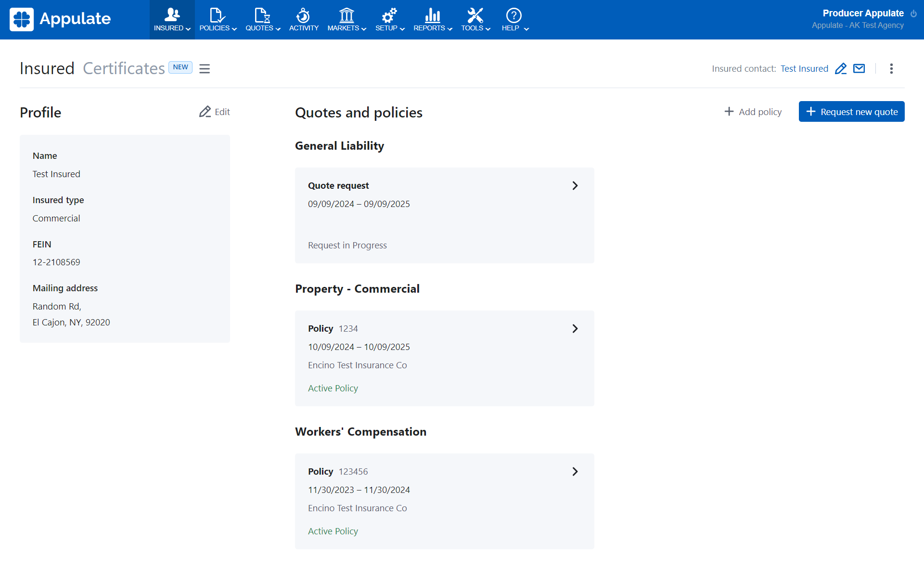
Task: Expand the Reports dropdown menu
Action: click(433, 19)
